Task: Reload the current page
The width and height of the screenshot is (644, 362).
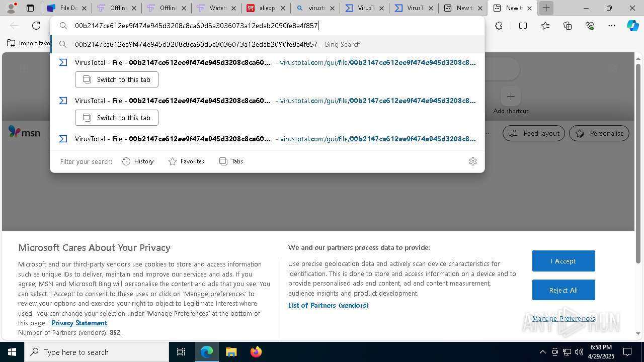Action: point(36,26)
